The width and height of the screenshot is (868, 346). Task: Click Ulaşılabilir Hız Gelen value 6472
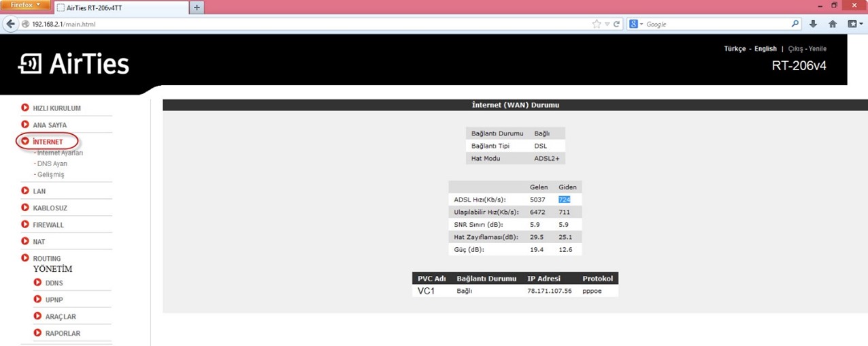click(x=537, y=213)
